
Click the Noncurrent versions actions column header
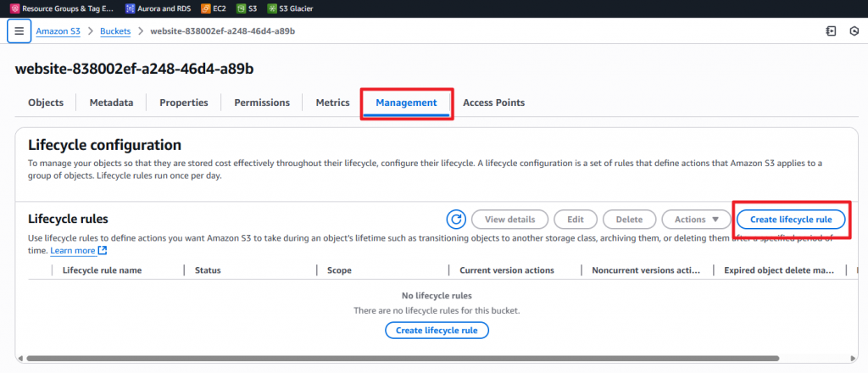646,270
